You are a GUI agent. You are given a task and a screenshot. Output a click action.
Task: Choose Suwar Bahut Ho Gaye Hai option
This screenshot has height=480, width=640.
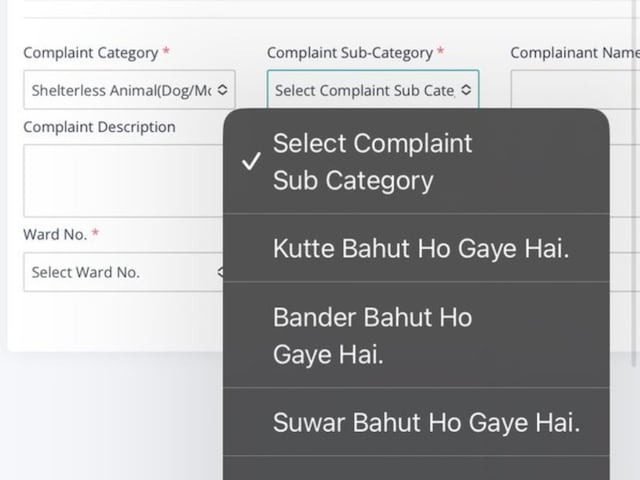[426, 422]
